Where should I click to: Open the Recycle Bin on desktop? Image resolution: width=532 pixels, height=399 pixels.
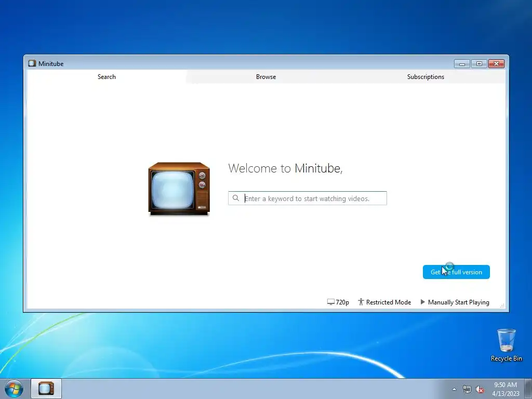(506, 345)
